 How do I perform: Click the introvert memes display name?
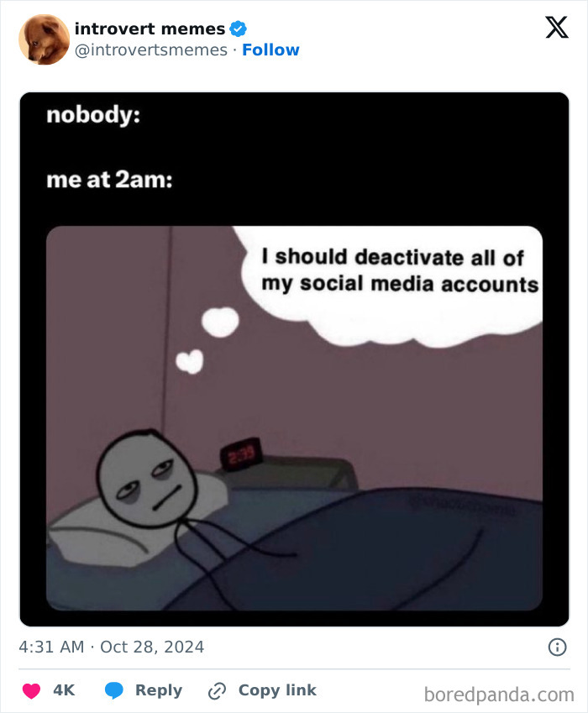coord(150,29)
